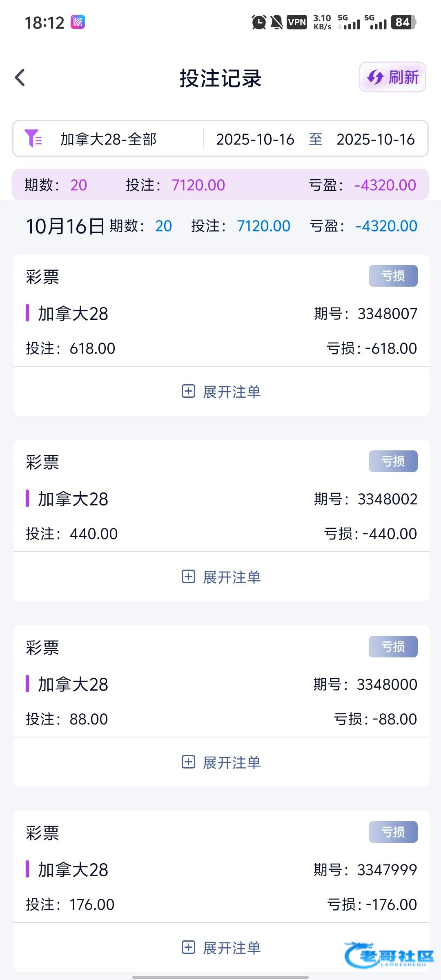Screen dimensions: 441x980
Task: Tap the purple filter funnel icon
Action: click(33, 138)
